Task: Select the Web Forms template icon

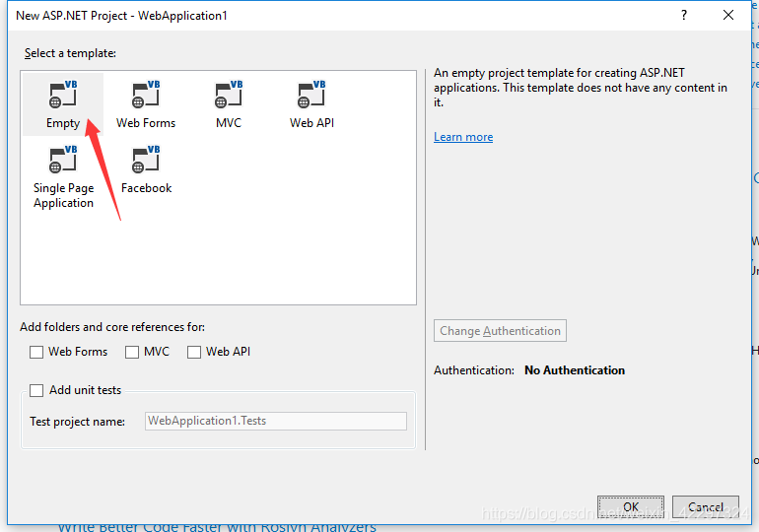Action: coord(146,95)
